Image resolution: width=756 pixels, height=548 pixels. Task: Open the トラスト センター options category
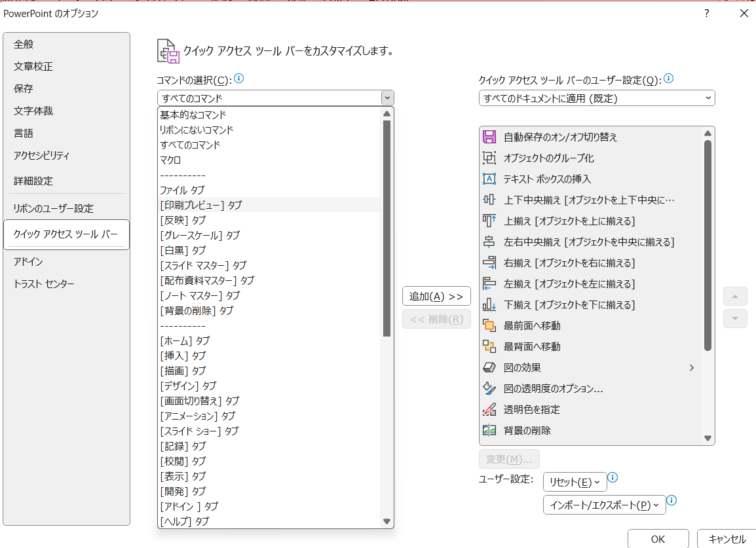pyautogui.click(x=67, y=283)
